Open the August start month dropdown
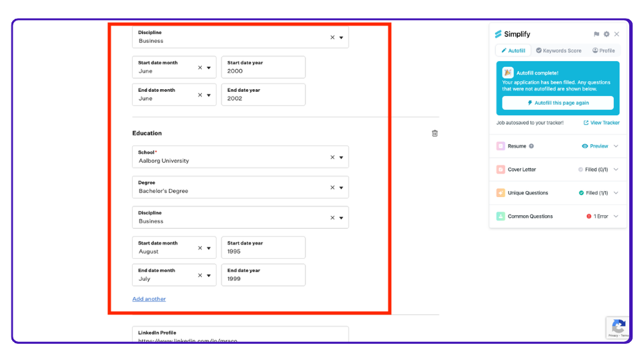Image resolution: width=644 pixels, height=362 pixels. [x=209, y=248]
